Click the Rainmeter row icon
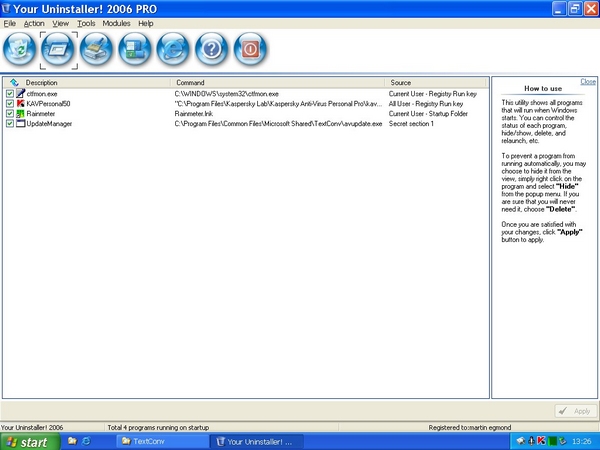Viewport: 600px width, 450px height. pos(21,113)
